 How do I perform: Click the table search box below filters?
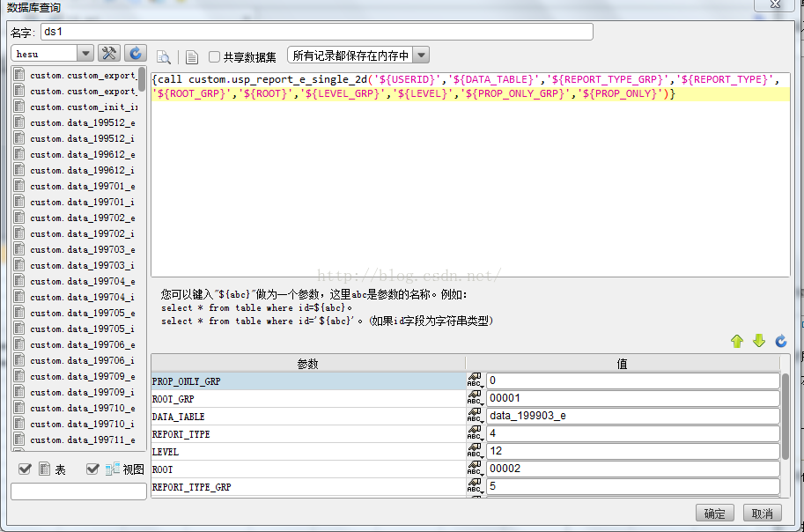coord(78,491)
